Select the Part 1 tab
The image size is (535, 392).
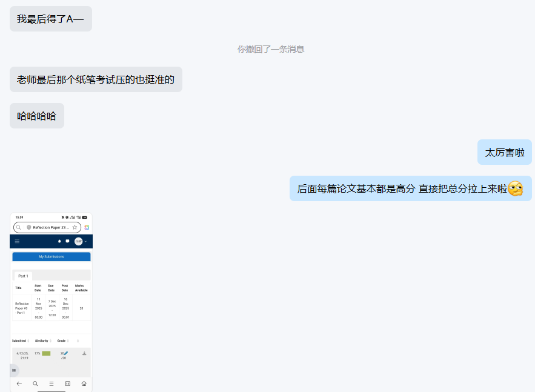[23, 276]
